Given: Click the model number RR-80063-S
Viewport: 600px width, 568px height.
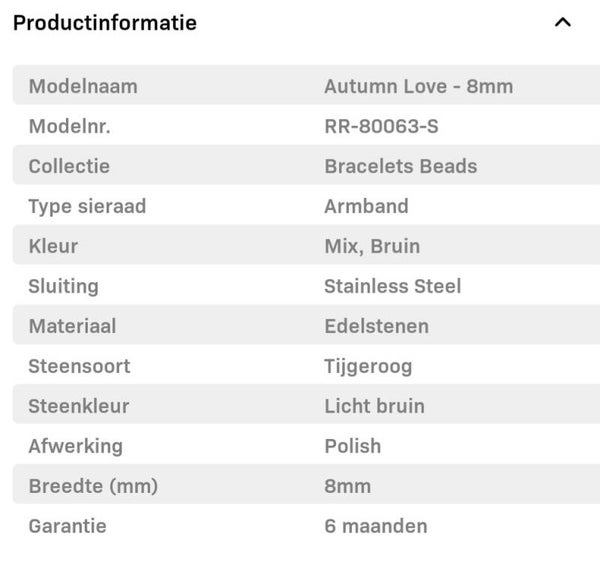Looking at the screenshot, I should click(x=381, y=126).
